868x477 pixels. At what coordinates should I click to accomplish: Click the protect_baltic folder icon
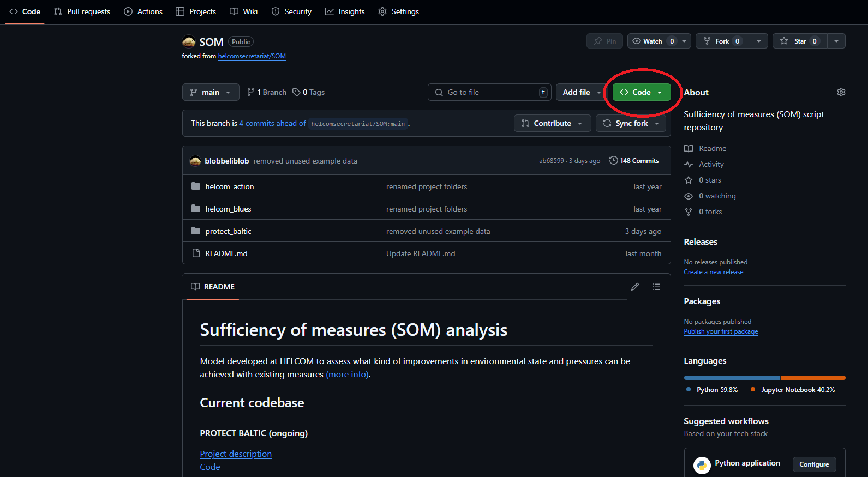point(196,231)
